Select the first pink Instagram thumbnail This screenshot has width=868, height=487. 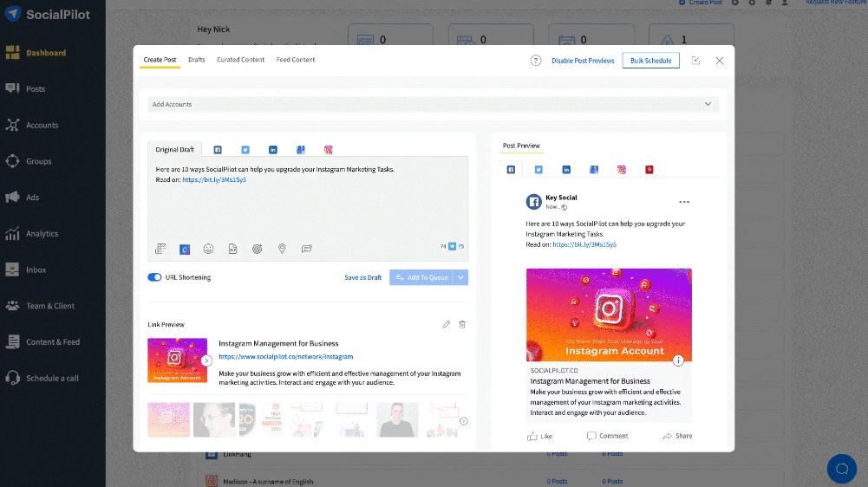click(169, 420)
